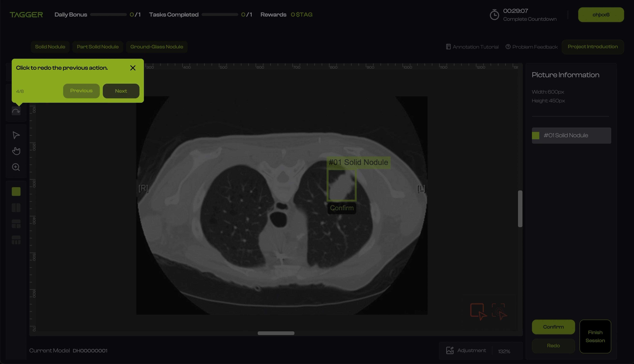Select the point-click focus annotation tool
The width and height of the screenshot is (634, 364).
[x=499, y=311]
